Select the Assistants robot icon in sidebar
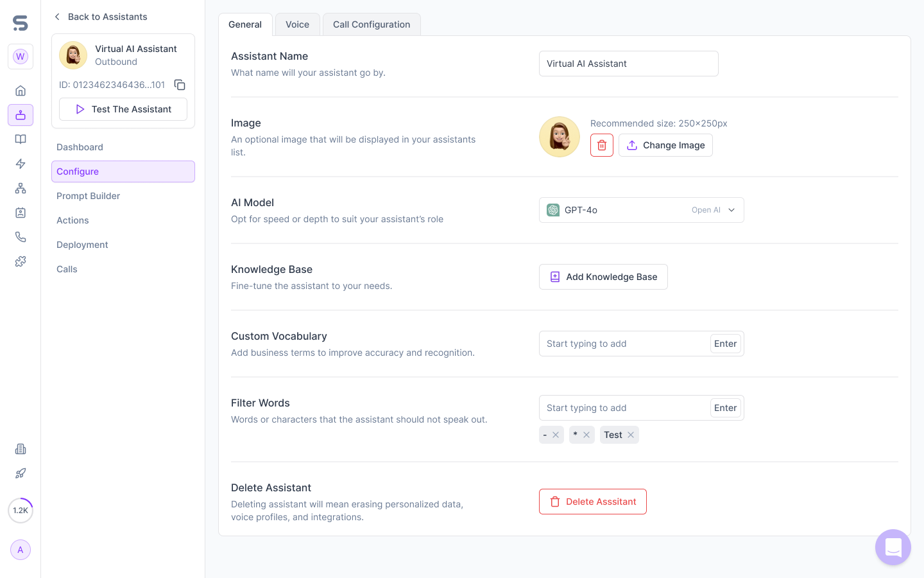This screenshot has height=578, width=924. click(x=21, y=115)
